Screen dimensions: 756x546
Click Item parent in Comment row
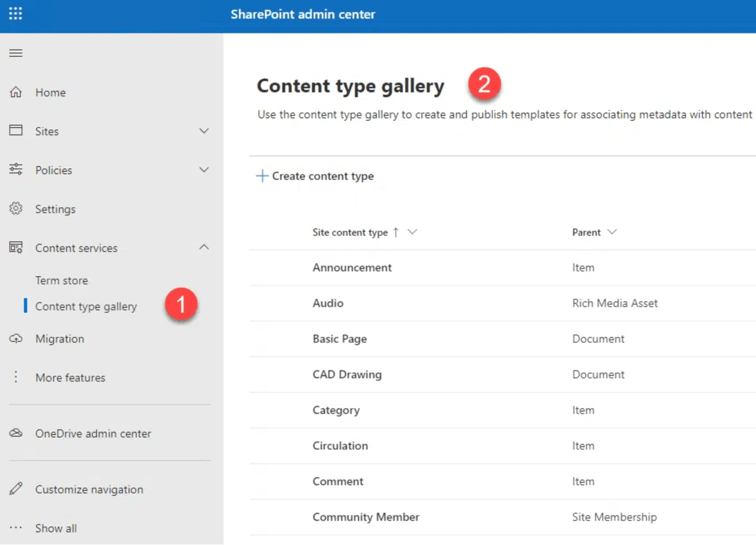(583, 481)
